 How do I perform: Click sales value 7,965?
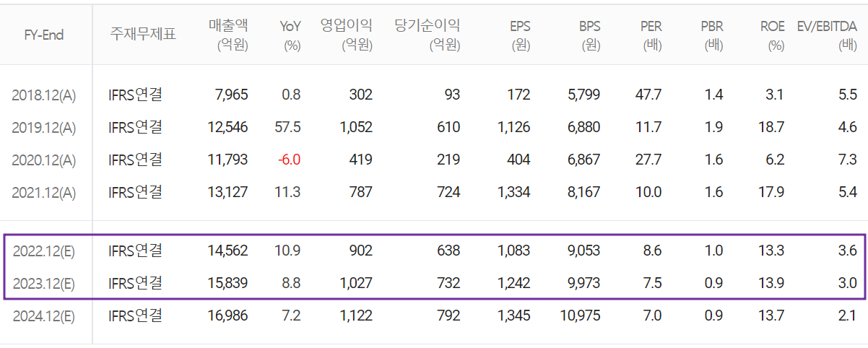click(x=232, y=95)
